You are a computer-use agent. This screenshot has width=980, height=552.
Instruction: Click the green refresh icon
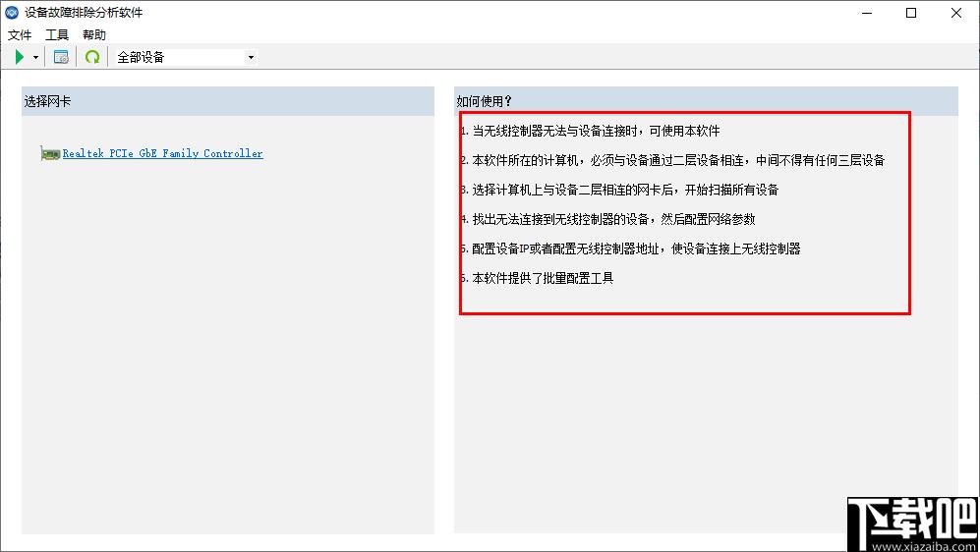click(91, 57)
